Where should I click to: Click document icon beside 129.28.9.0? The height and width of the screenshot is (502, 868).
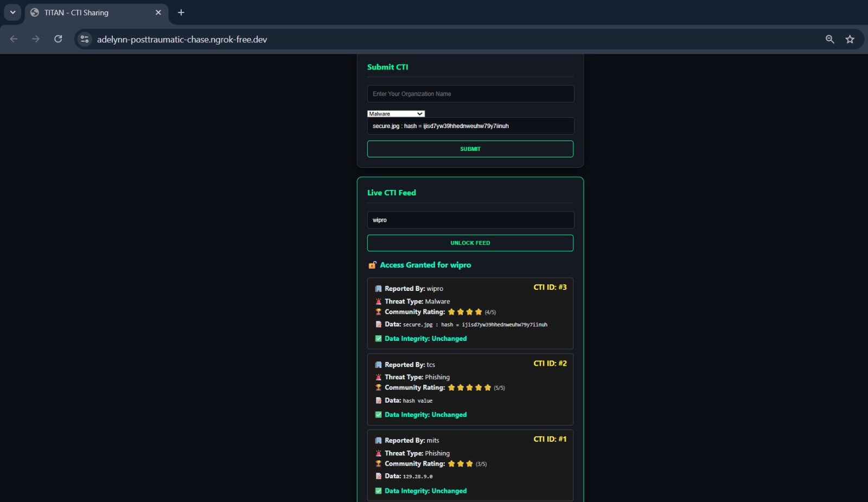pos(379,476)
